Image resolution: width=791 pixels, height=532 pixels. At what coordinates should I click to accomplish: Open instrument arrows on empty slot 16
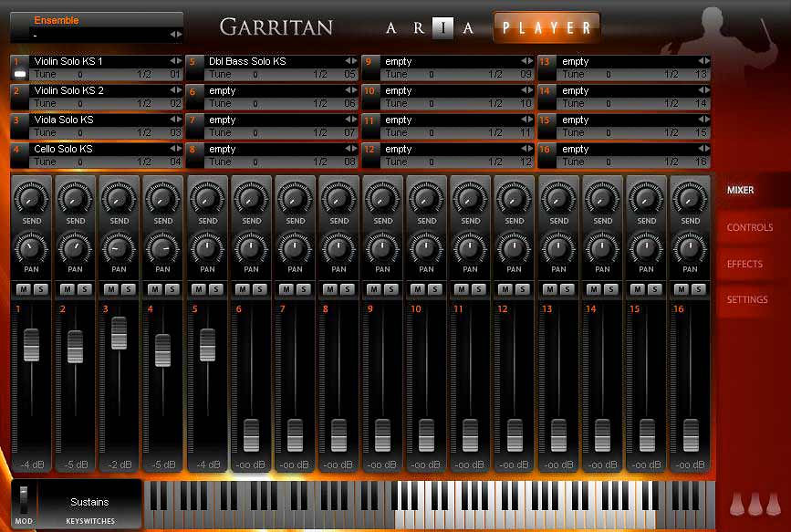(703, 149)
